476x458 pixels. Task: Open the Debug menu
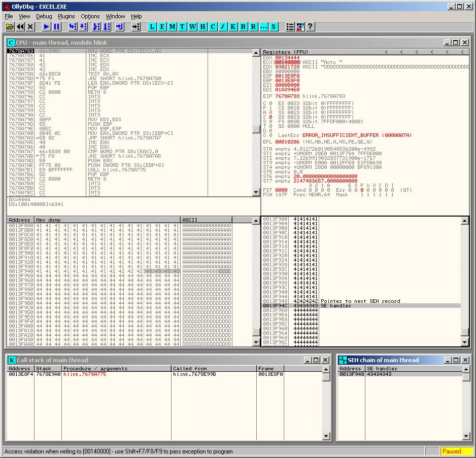[x=44, y=16]
